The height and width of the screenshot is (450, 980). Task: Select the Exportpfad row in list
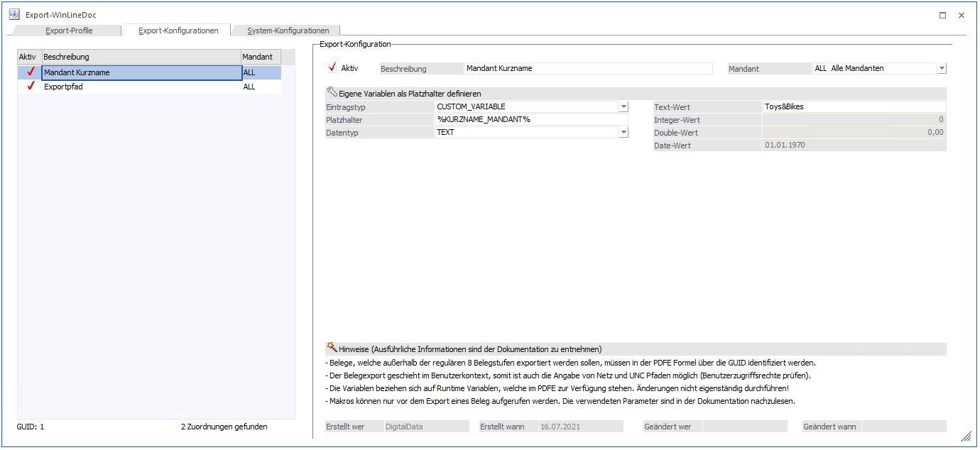141,87
